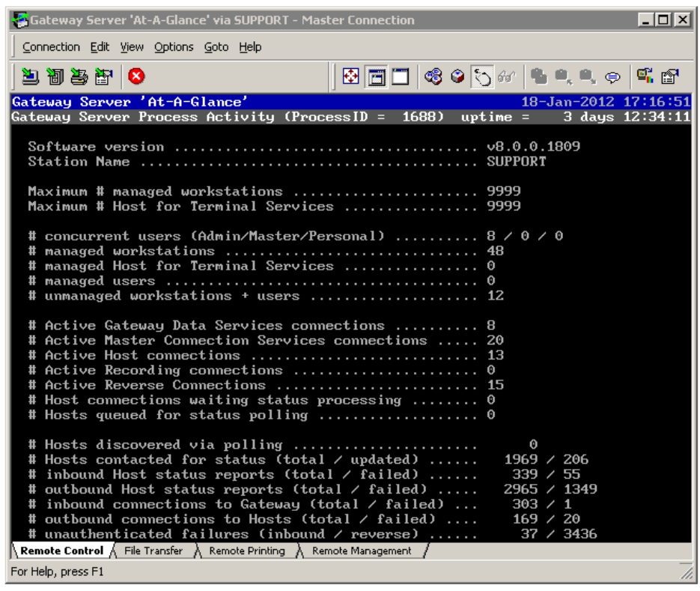The image size is (700, 591).
Task: Click the Remote Management connect toolbar icon
Action: click(x=104, y=76)
